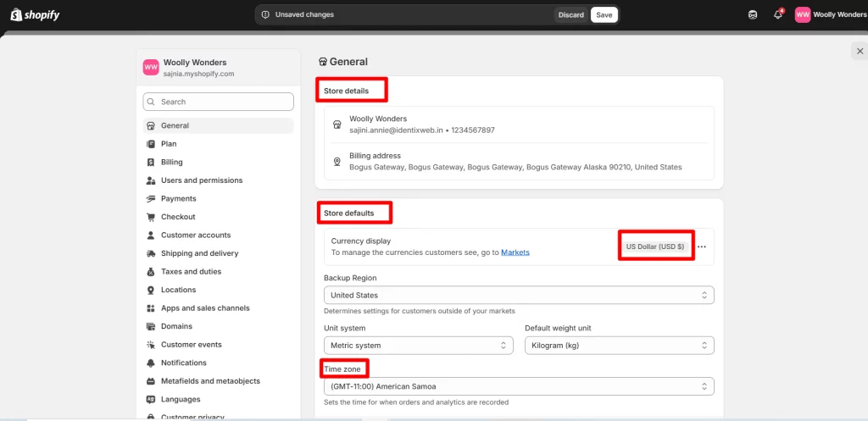868x421 pixels.
Task: Click the Billing icon in sidebar
Action: tap(151, 162)
